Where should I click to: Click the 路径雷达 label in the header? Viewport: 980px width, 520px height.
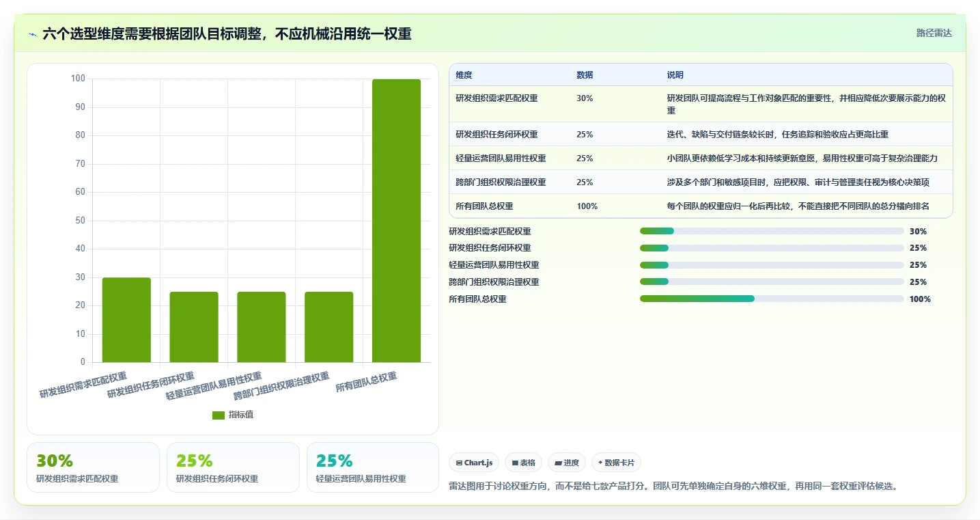(934, 33)
